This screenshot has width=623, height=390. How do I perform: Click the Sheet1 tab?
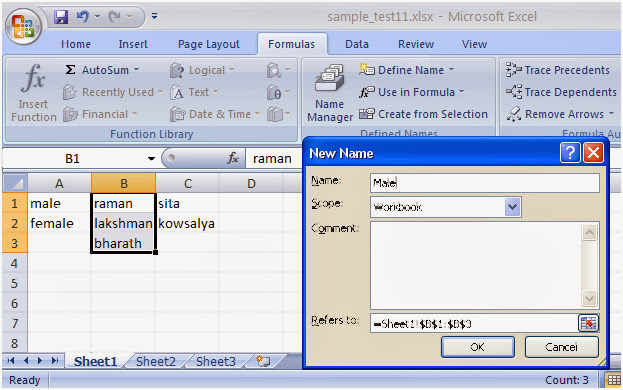tap(95, 361)
